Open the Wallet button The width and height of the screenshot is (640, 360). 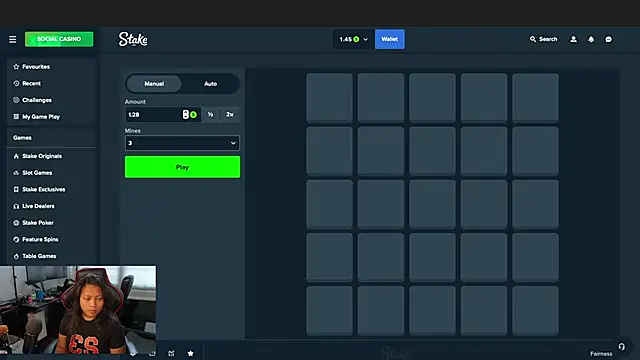pos(390,39)
